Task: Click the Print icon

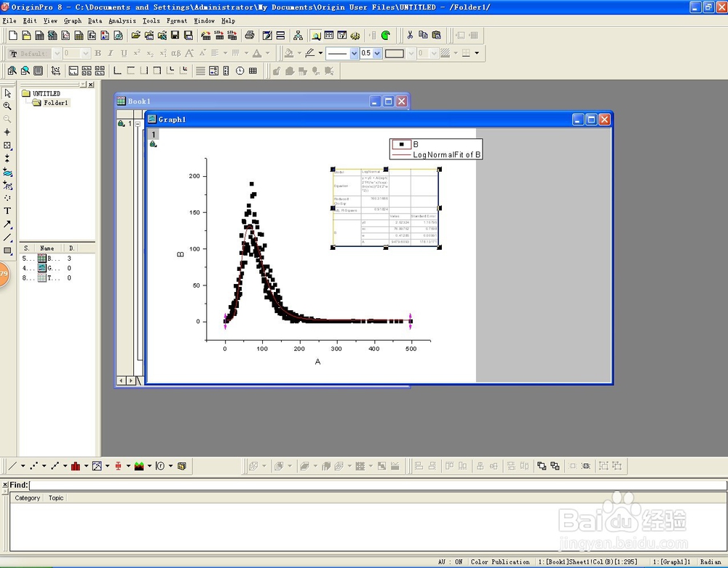Action: 250,35
